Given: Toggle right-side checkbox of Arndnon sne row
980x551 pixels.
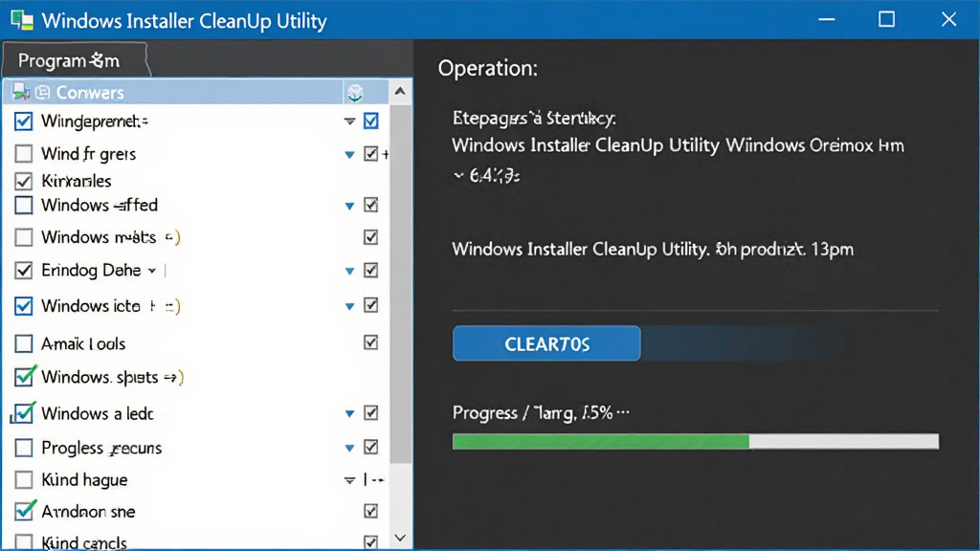Looking at the screenshot, I should [x=370, y=511].
